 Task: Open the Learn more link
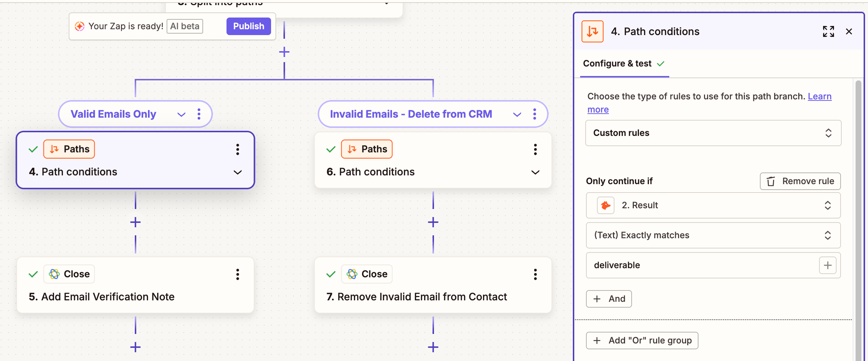point(819,96)
